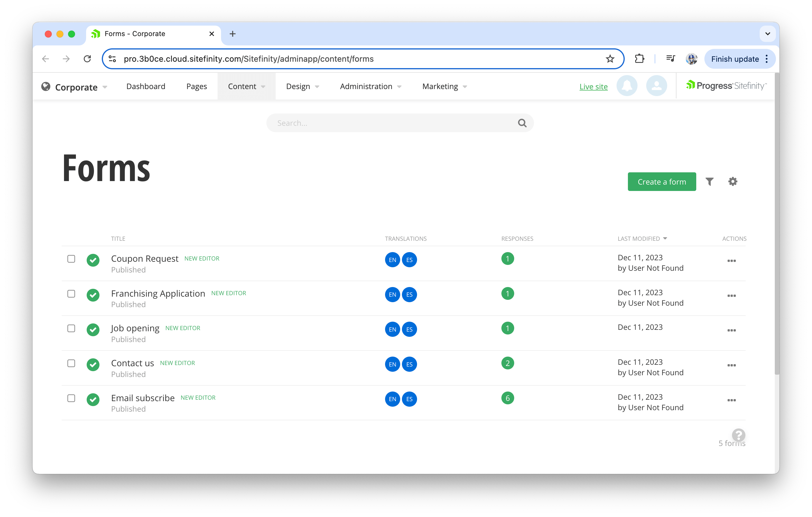Viewport: 812px width, 517px height.
Task: Select the Coupon Request checkbox
Action: tap(71, 259)
